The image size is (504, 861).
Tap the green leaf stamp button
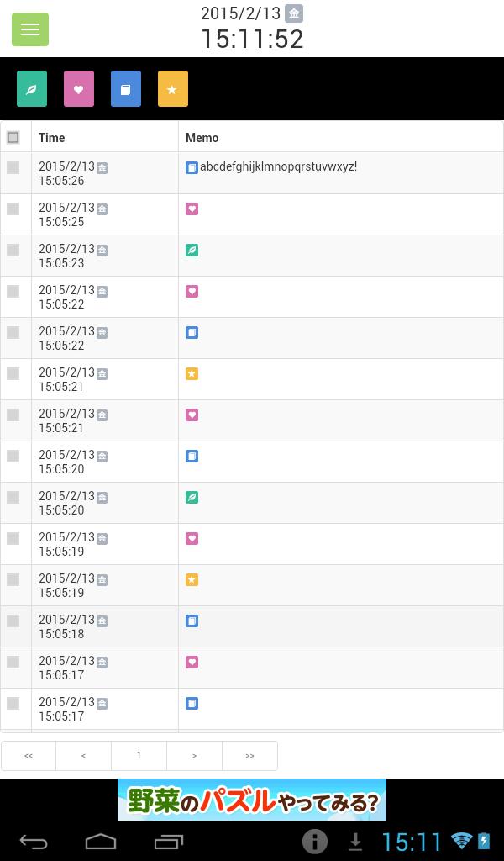[32, 88]
